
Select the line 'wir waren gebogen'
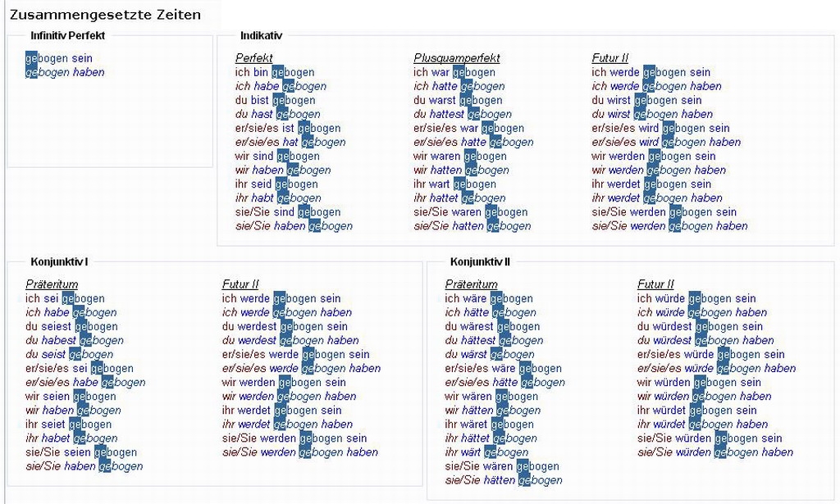click(460, 156)
